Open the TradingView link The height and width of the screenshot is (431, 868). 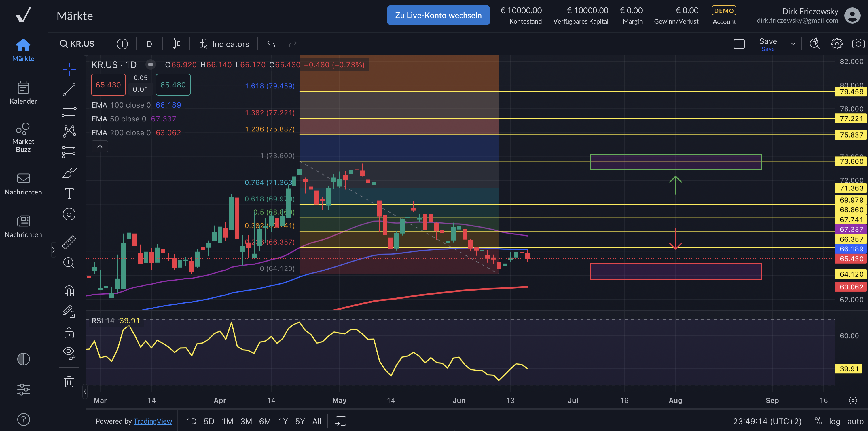153,421
